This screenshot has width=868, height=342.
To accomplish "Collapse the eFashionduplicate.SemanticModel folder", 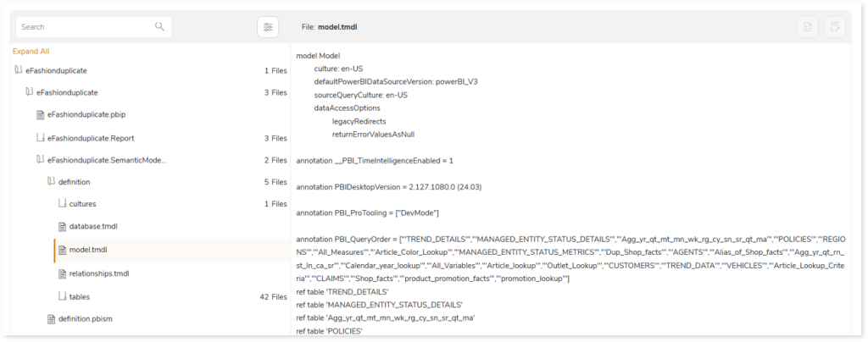I will (40, 159).
